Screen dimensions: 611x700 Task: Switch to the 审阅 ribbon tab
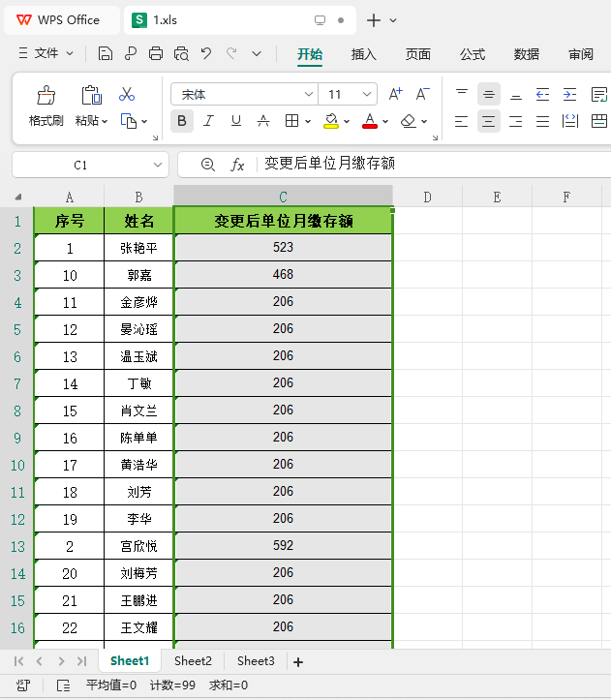[581, 54]
